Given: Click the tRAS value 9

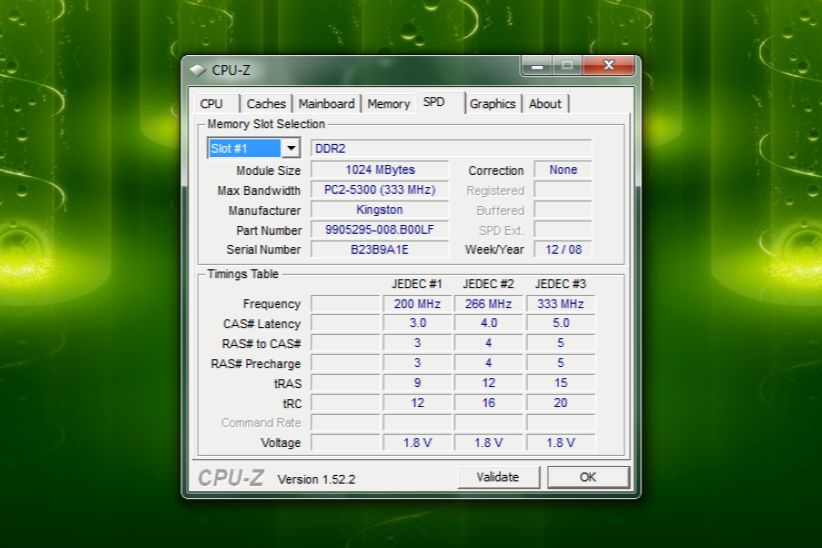Looking at the screenshot, I should 417,383.
